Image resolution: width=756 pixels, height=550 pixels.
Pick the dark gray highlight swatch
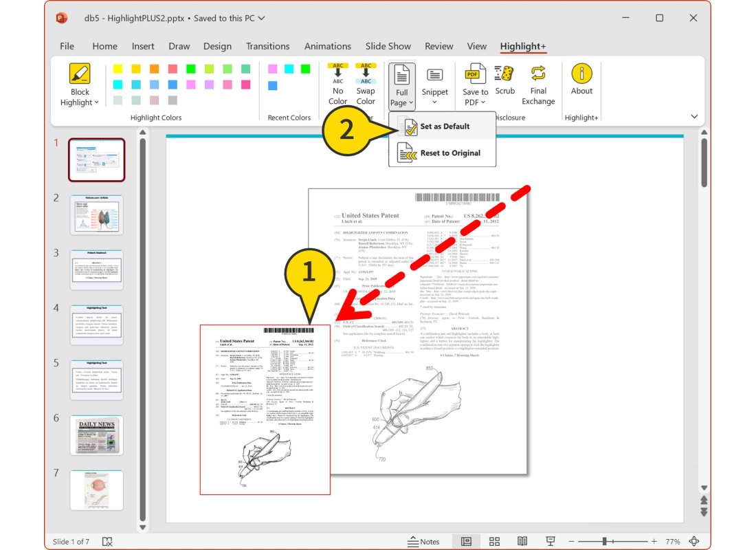coord(173,100)
